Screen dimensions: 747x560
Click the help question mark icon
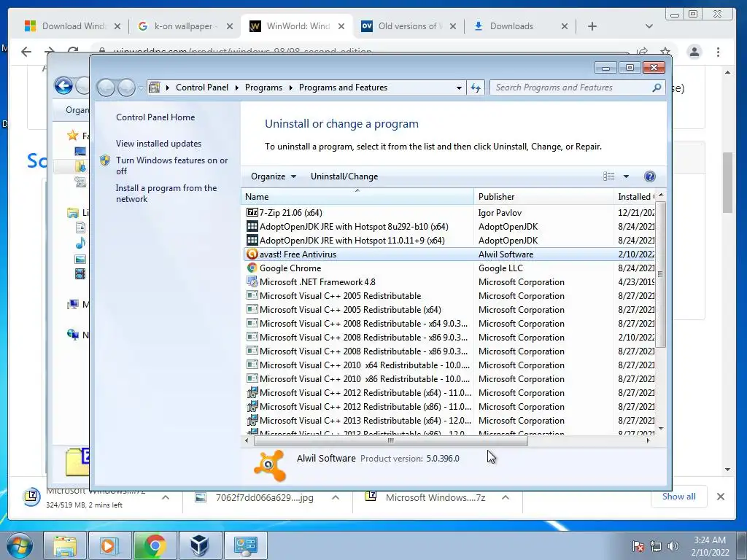[649, 176]
